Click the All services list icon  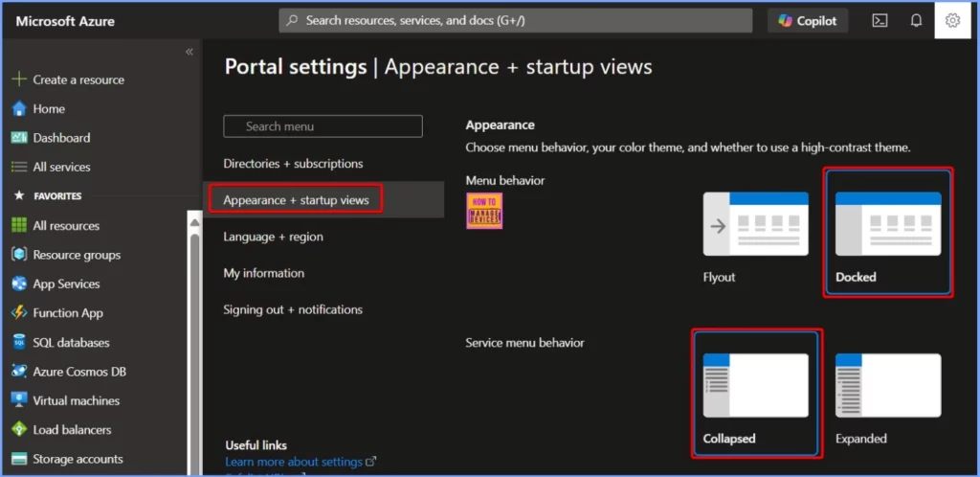click(x=19, y=167)
